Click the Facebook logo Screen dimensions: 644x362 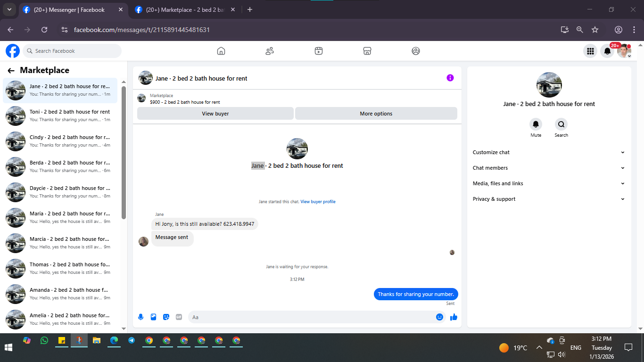(x=13, y=51)
